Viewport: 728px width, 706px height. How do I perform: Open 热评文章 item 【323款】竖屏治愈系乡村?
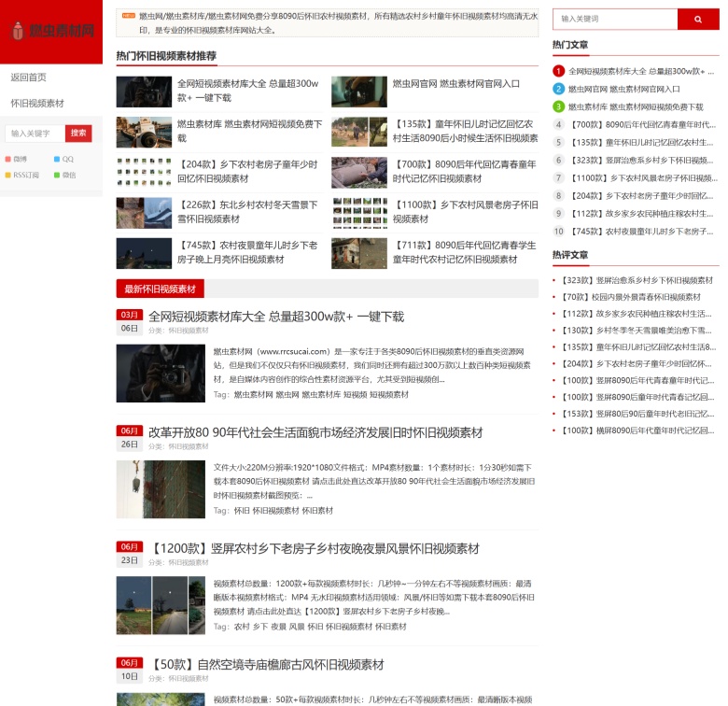(637, 280)
